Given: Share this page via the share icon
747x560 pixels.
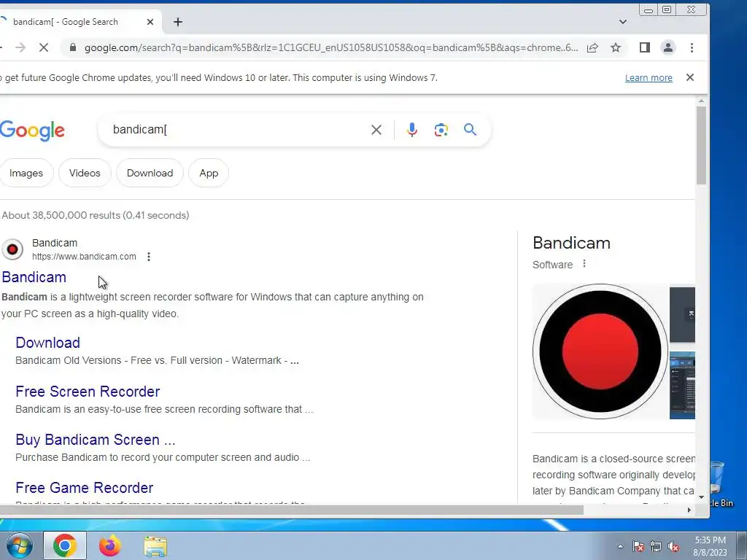Looking at the screenshot, I should pyautogui.click(x=592, y=47).
